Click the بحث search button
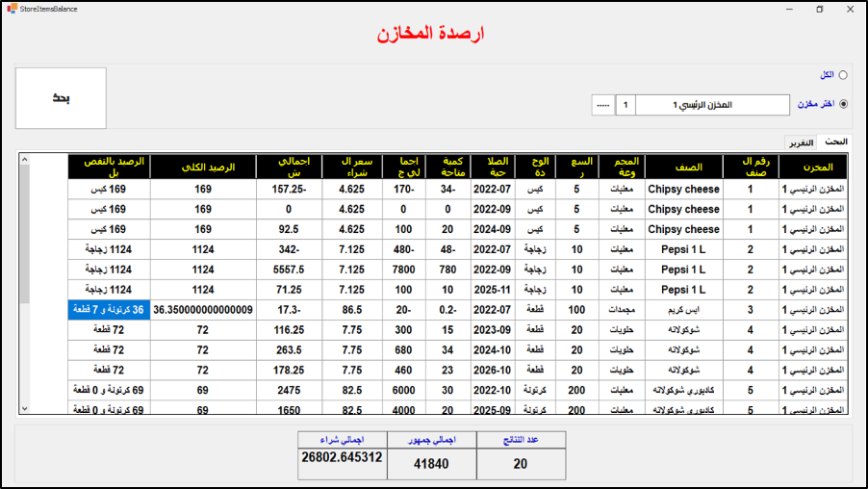Image resolution: width=868 pixels, height=489 pixels. [x=61, y=98]
